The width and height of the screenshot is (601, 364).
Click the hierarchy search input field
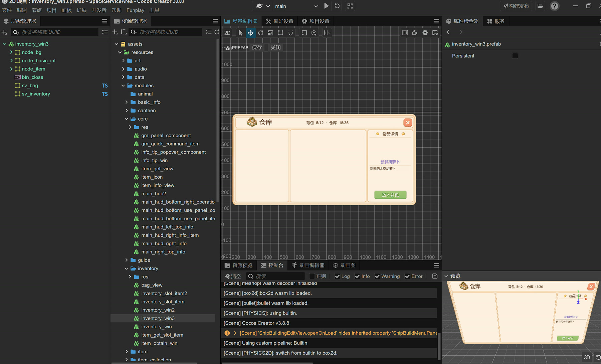(55, 32)
